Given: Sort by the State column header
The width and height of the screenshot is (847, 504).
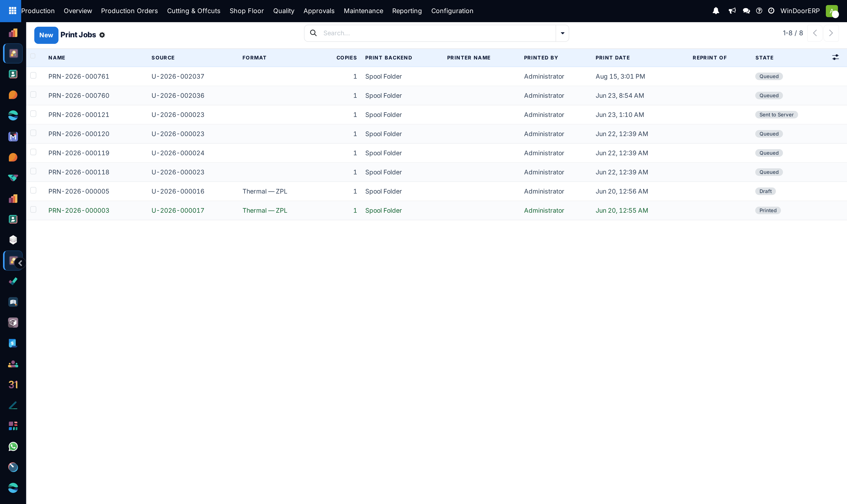Looking at the screenshot, I should click(764, 58).
